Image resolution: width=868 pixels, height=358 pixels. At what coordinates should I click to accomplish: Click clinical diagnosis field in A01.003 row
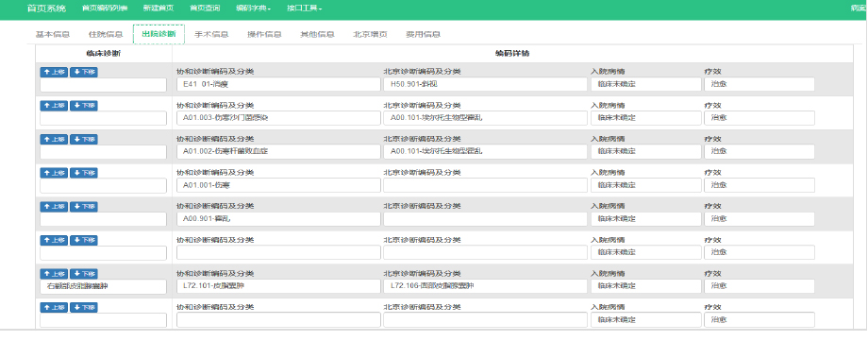pos(103,118)
